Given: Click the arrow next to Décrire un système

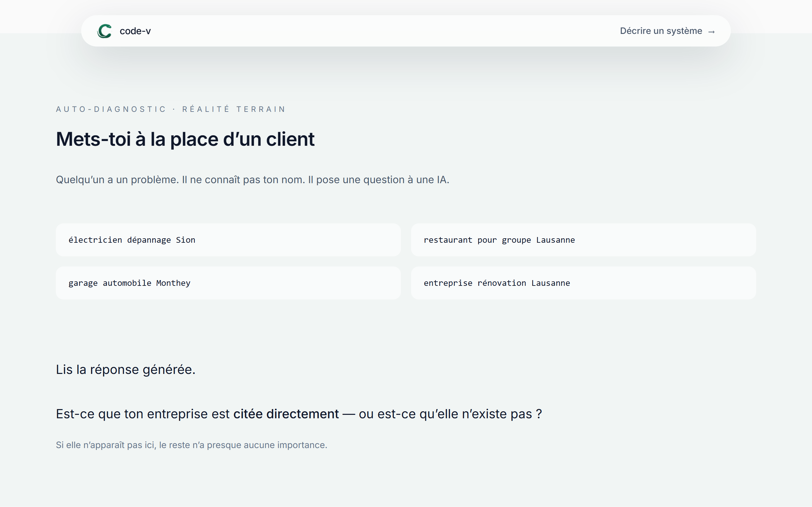Looking at the screenshot, I should (711, 32).
